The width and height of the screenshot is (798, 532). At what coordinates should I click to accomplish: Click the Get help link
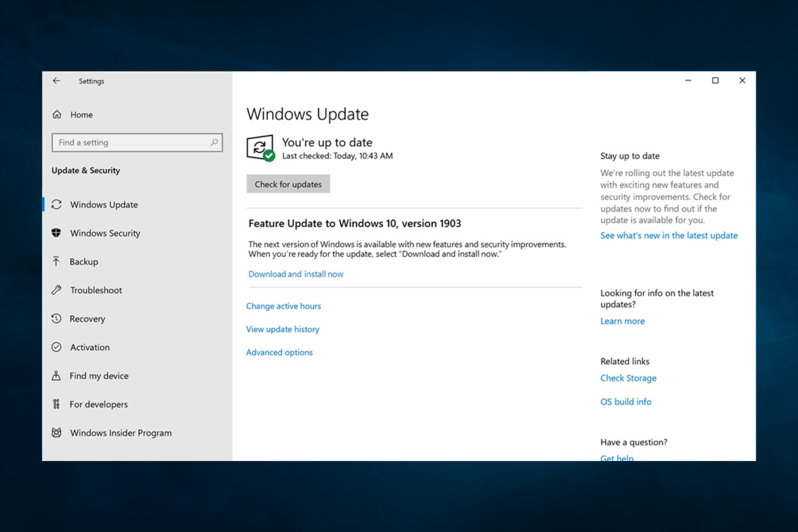click(x=617, y=457)
